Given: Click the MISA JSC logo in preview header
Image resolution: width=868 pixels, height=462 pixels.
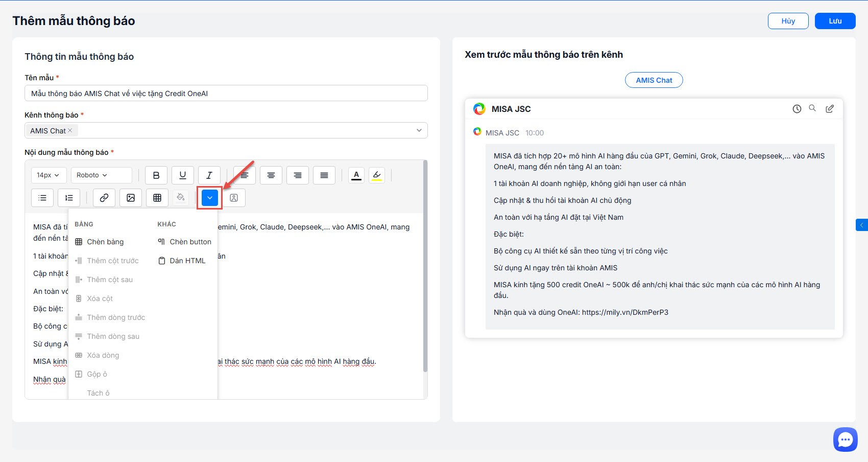Looking at the screenshot, I should (x=479, y=109).
